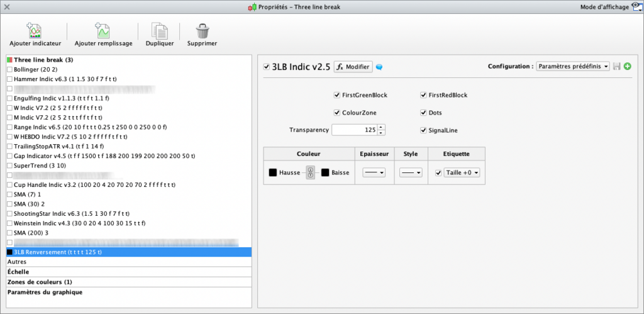Click the Epaisseur column header
The width and height of the screenshot is (644, 314).
pyautogui.click(x=374, y=154)
